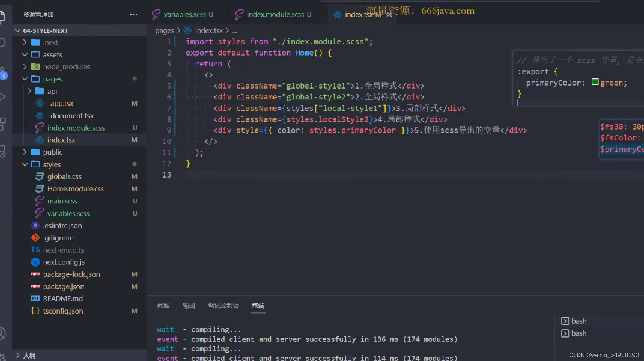Click line number 13 in gutter

[x=167, y=175]
